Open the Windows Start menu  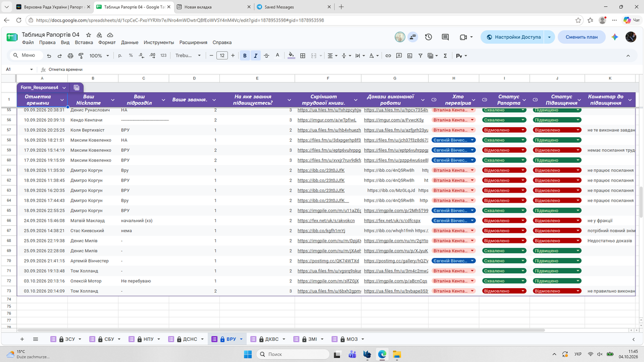click(x=247, y=354)
